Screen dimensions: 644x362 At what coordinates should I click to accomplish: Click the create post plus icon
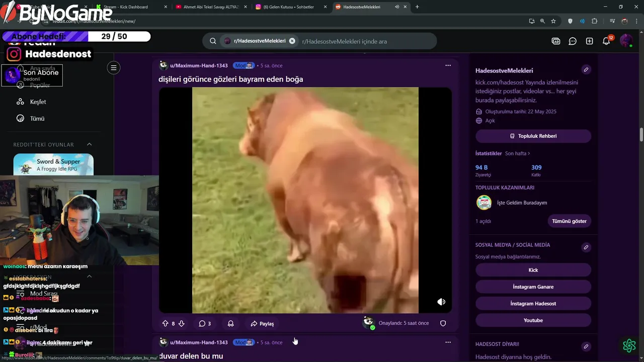coord(590,41)
